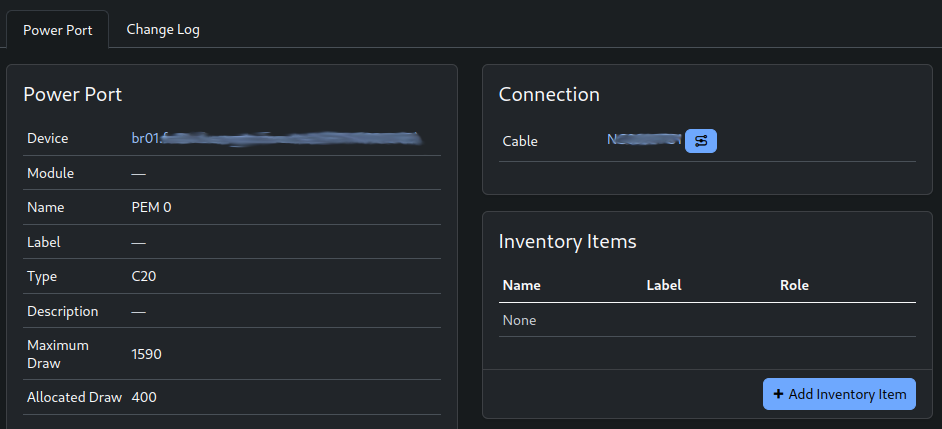Click the Label column header in Inventory Items
The height and width of the screenshot is (429, 942).
[x=664, y=285]
